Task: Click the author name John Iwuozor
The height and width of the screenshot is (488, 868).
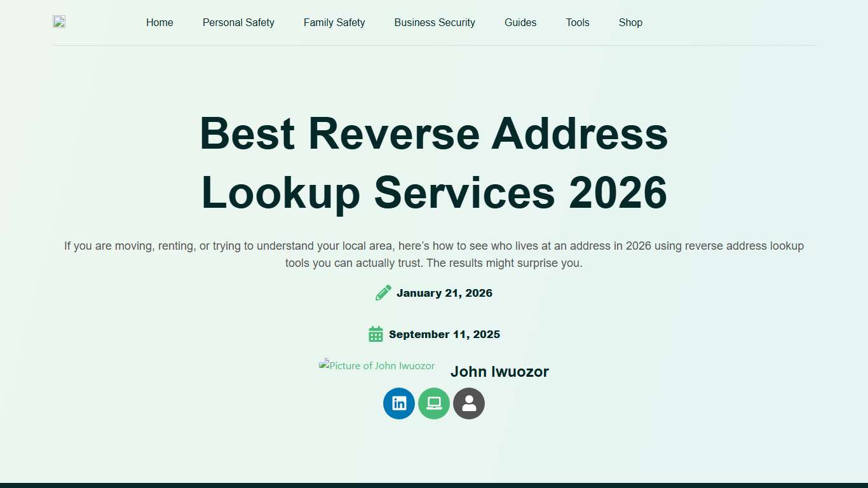Action: [499, 371]
